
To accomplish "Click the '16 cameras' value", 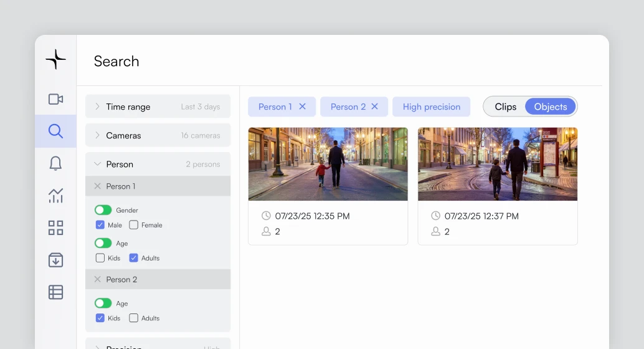I will 201,135.
